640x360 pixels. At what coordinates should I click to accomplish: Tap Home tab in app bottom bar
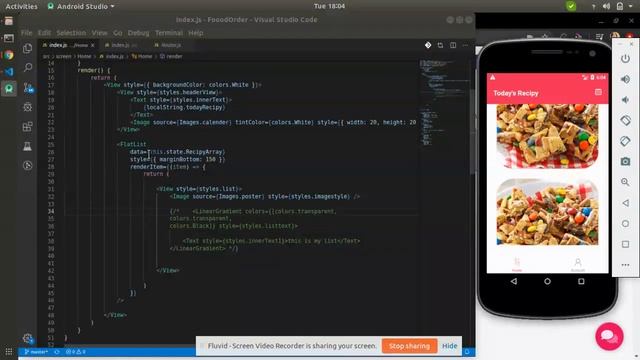click(517, 264)
